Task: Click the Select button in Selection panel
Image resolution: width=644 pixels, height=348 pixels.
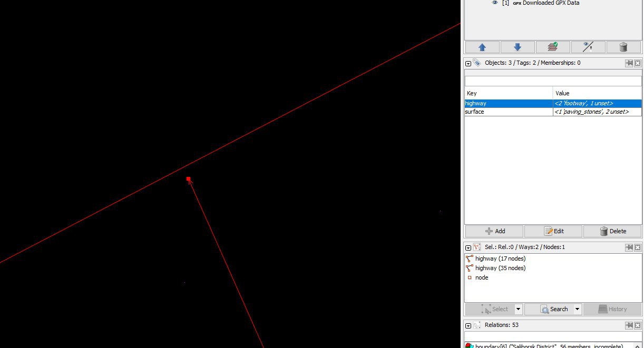Action: click(x=490, y=309)
